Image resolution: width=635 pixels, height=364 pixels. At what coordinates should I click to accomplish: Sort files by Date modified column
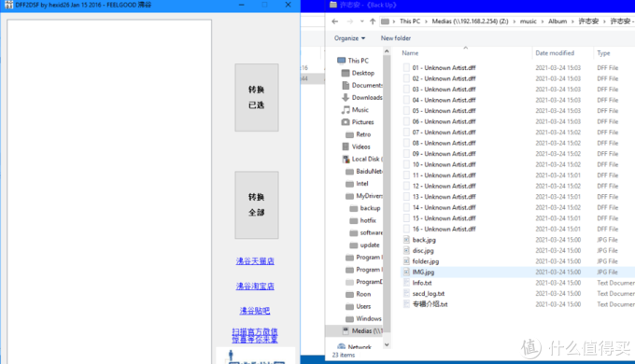click(x=555, y=53)
